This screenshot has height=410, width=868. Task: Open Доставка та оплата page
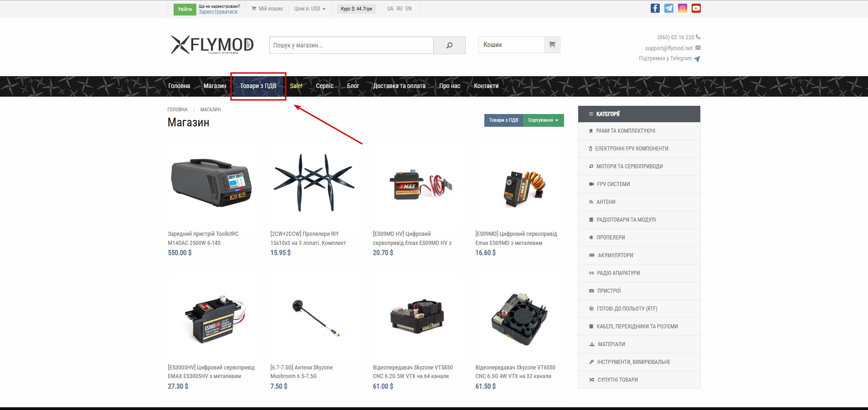(399, 86)
